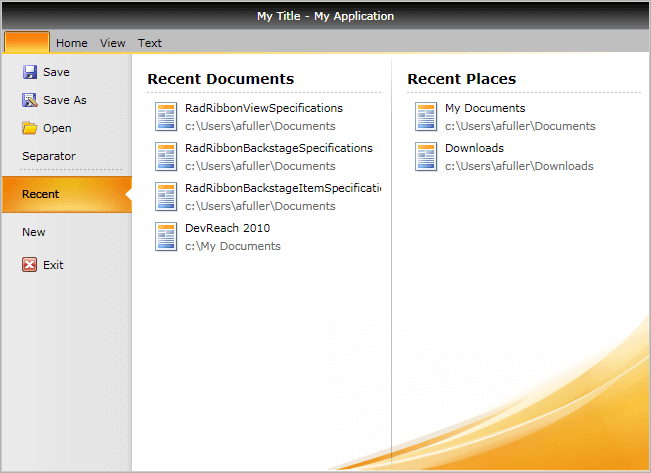This screenshot has height=473, width=651.
Task: Click document icon for RadRibbonViewSpecifications
Action: 166,117
